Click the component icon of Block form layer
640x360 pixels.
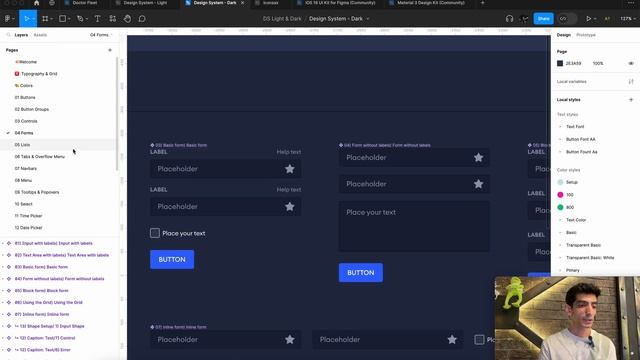(x=9, y=291)
